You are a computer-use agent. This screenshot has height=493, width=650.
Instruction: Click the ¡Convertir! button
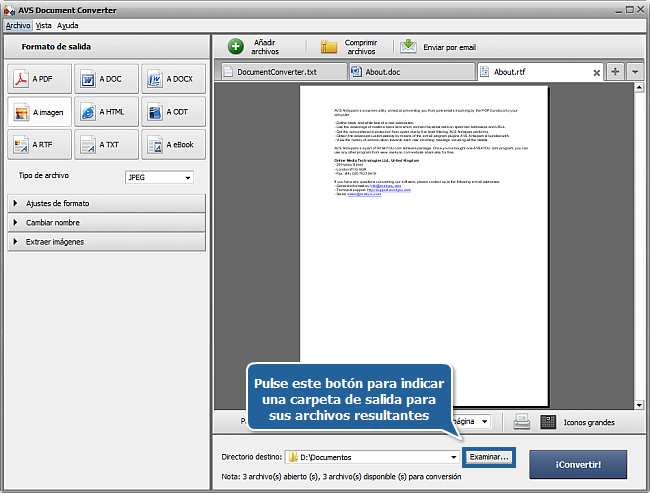click(x=578, y=464)
